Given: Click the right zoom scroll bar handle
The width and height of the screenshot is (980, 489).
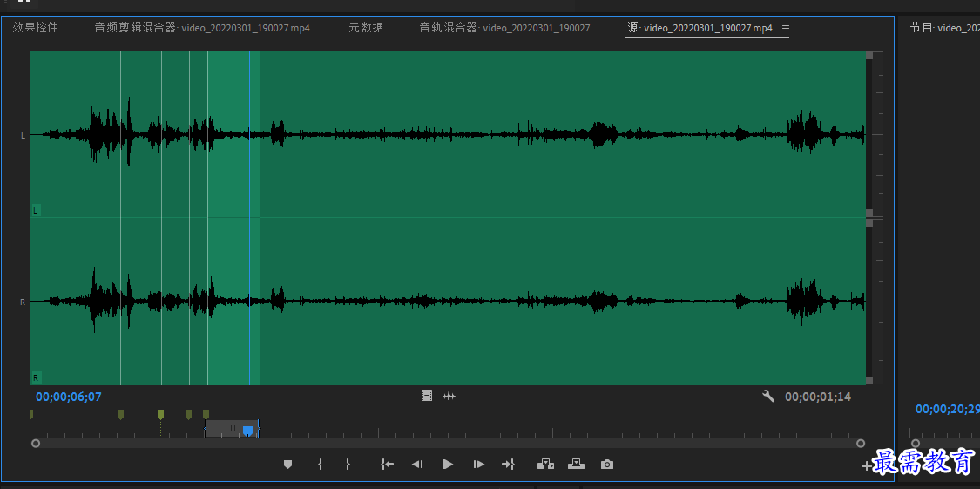Looking at the screenshot, I should click(861, 444).
